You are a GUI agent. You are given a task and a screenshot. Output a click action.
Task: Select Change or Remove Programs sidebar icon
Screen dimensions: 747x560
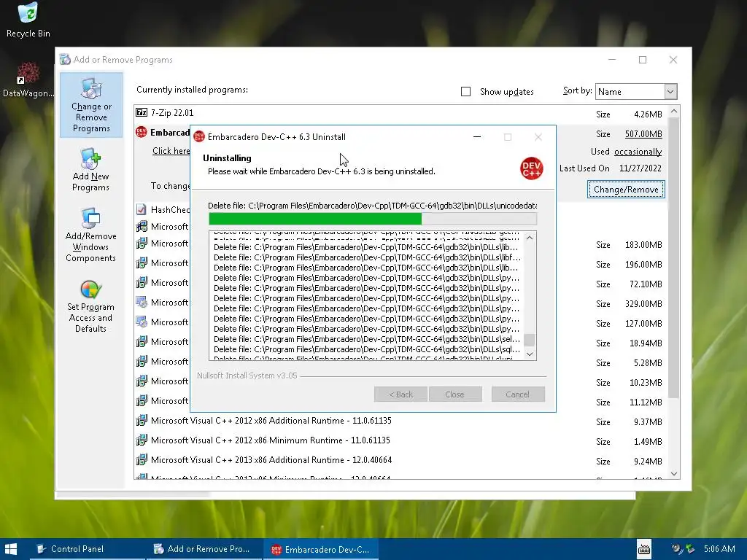[x=91, y=105]
